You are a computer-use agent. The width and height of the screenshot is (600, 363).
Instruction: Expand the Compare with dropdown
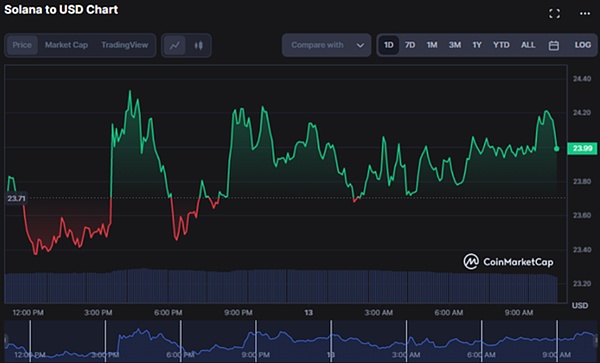pos(326,45)
